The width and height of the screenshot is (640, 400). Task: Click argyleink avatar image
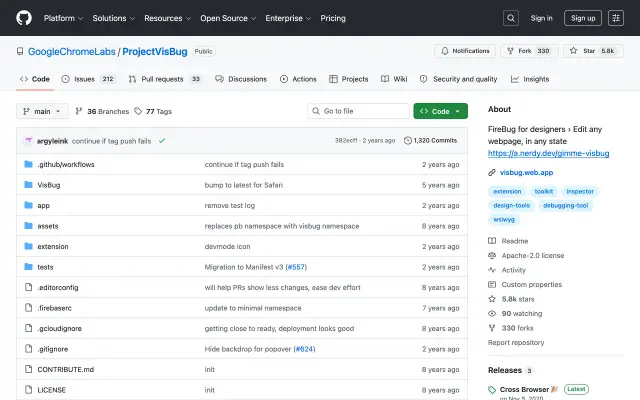pos(28,141)
